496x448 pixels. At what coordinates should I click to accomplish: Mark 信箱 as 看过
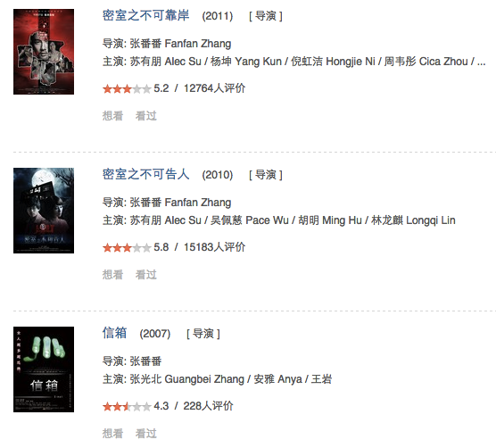tap(145, 434)
